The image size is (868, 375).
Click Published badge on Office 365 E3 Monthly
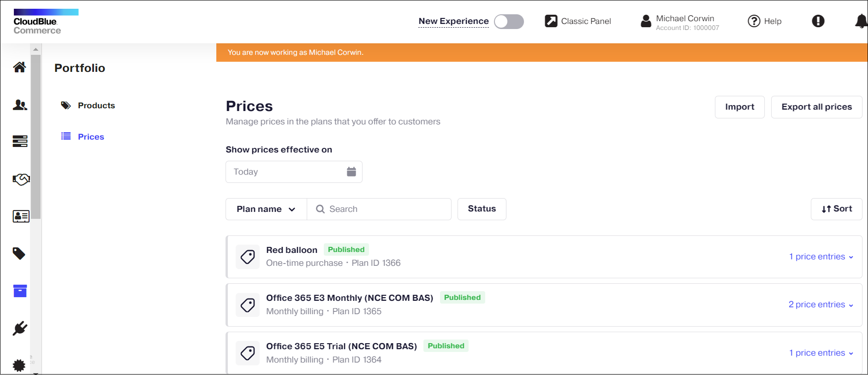pos(462,298)
